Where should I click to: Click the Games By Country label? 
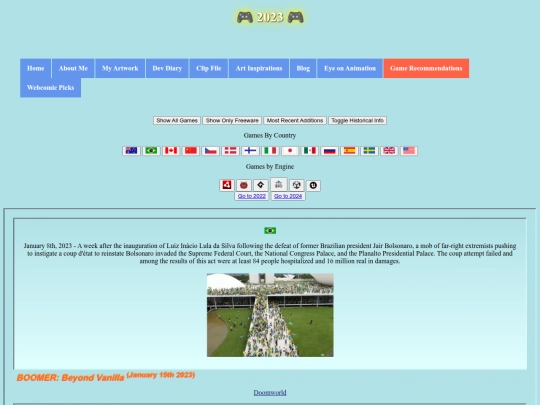pos(270,135)
